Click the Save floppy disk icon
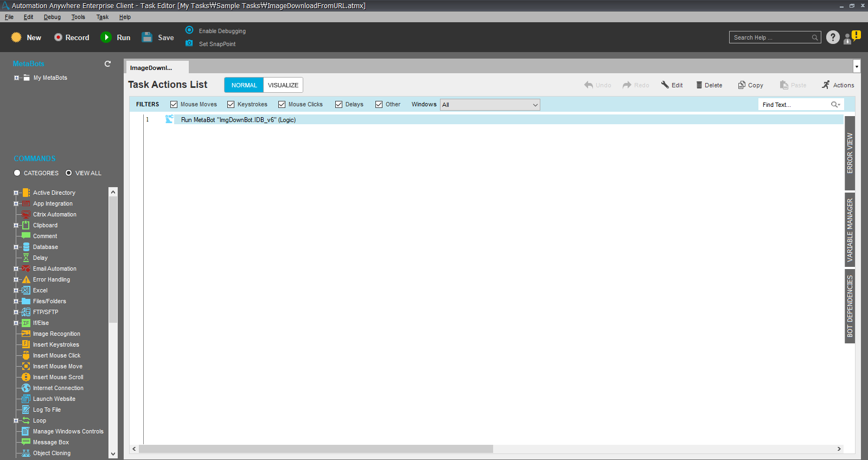 pyautogui.click(x=147, y=37)
